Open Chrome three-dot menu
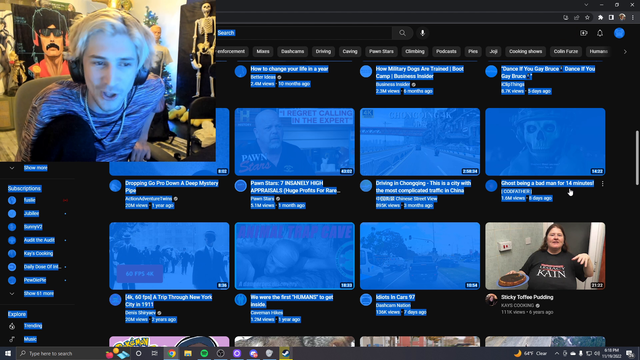The height and width of the screenshot is (360, 640). (633, 18)
